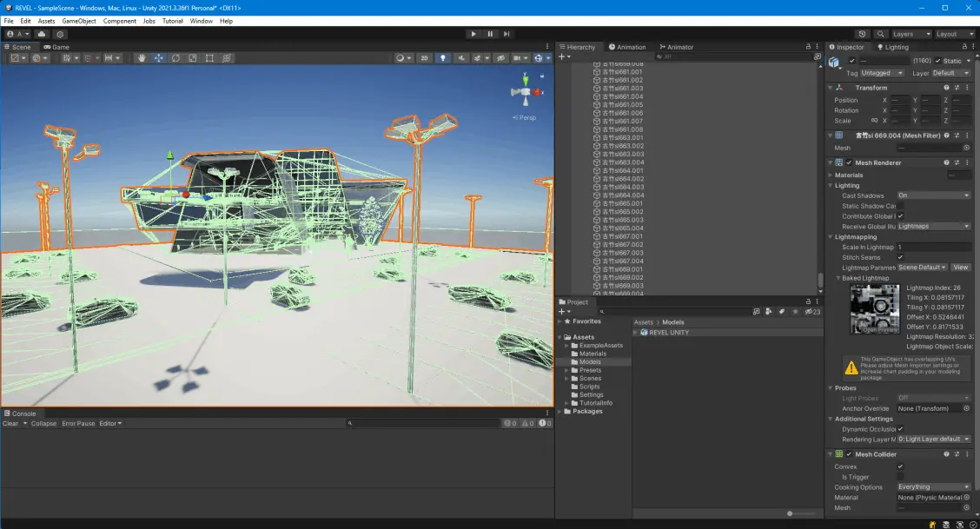Viewport: 980px width, 529px height.
Task: Enable Is Trigger checkbox
Action: click(901, 477)
